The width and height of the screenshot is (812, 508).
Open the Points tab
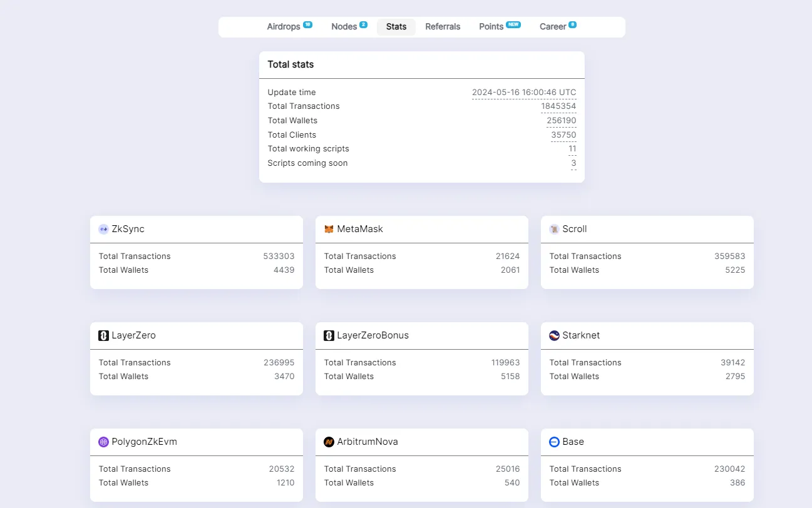pos(491,27)
